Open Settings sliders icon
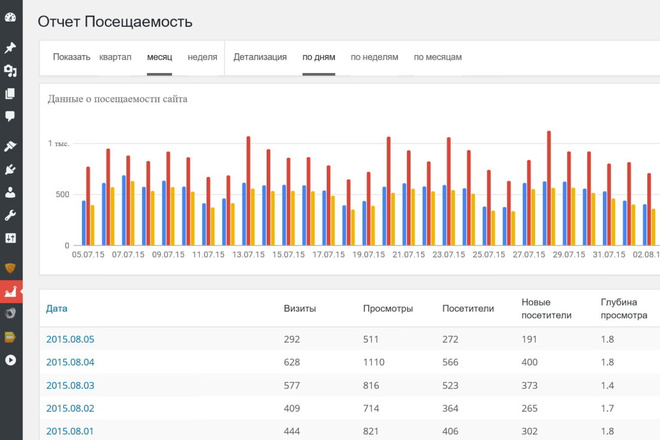The height and width of the screenshot is (440, 660). pyautogui.click(x=10, y=238)
